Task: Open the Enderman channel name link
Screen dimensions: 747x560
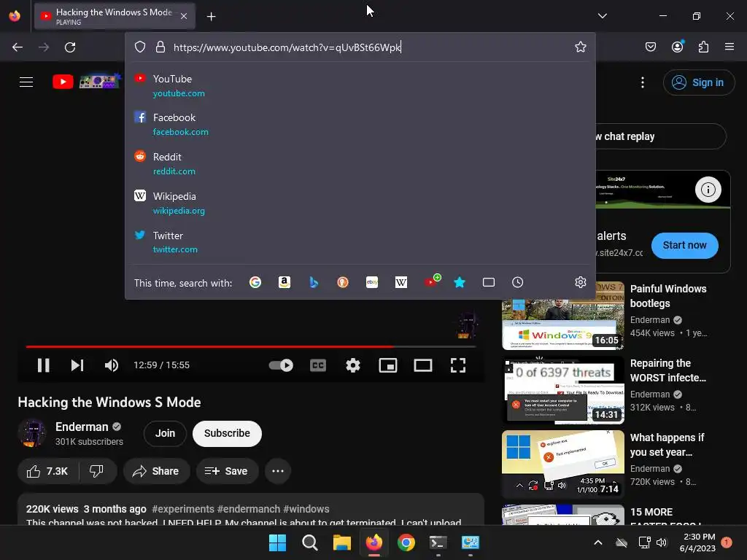Action: point(82,427)
